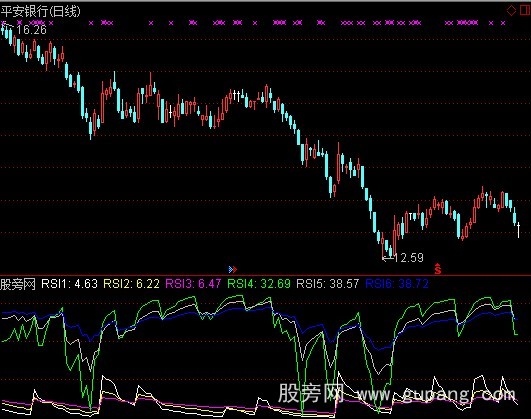Click the RSI4: 32.69 green value
The width and height of the screenshot is (531, 419).
pos(259,284)
